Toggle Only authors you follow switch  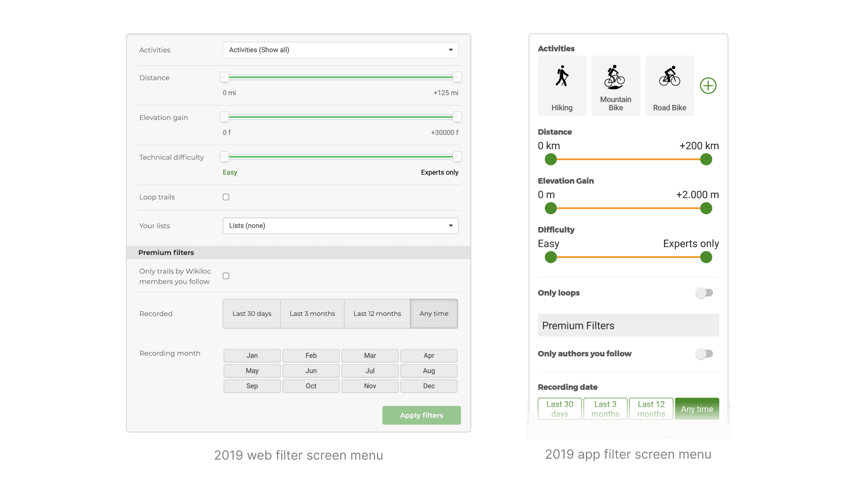pyautogui.click(x=704, y=354)
